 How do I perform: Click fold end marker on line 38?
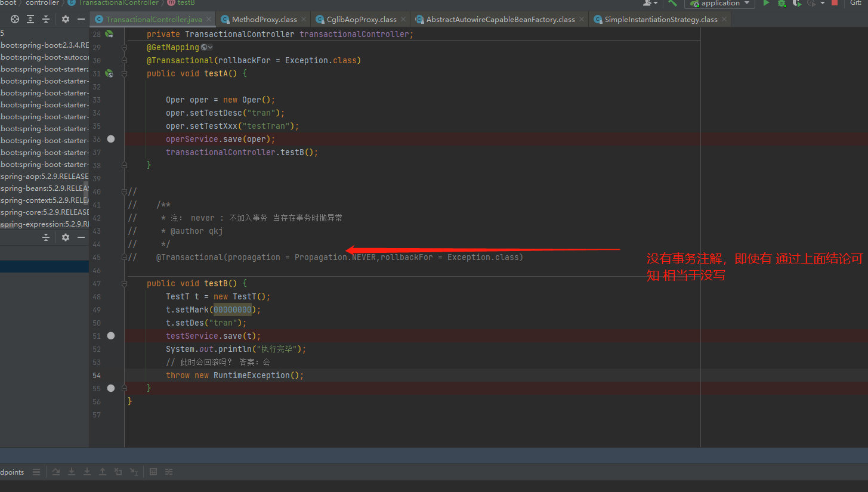click(125, 165)
